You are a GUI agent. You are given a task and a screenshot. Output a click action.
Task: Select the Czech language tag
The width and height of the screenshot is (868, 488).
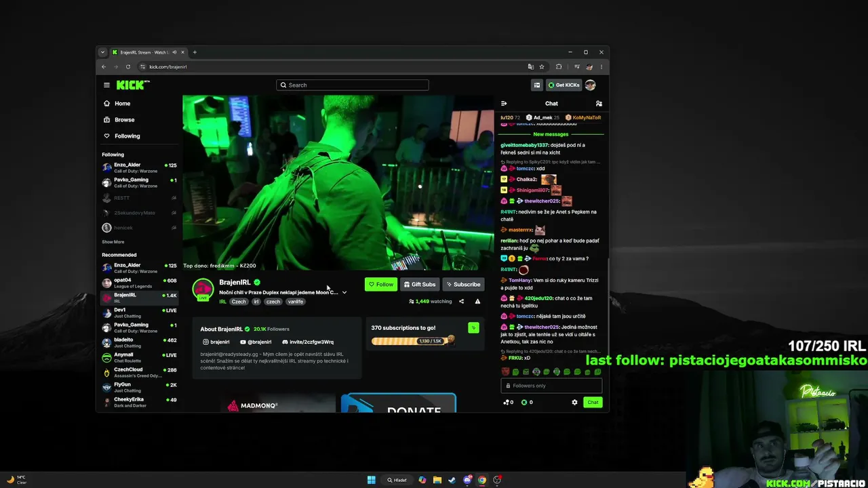coord(239,302)
